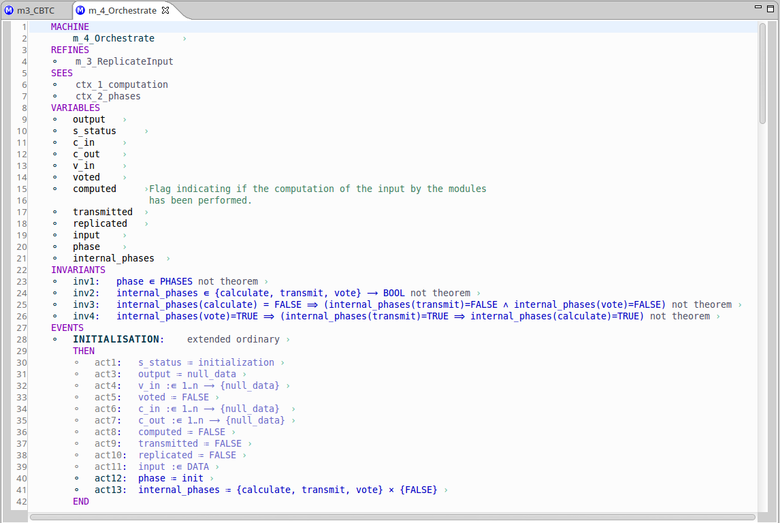Open refined machine m_3_ReplicateInput
Viewport: 780px width, 523px height.
pos(123,62)
